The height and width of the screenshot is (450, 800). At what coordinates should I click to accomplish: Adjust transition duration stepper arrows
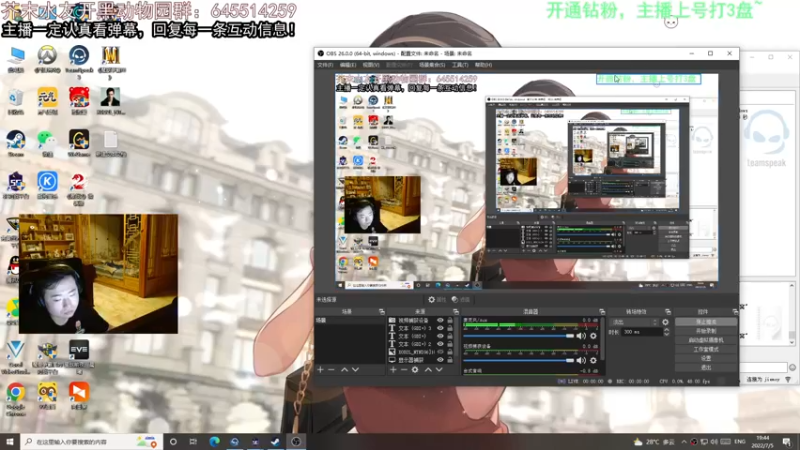(x=666, y=332)
